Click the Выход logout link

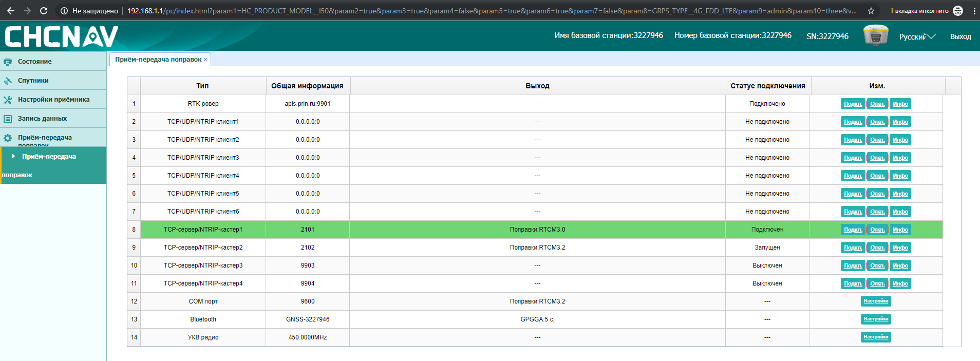pyautogui.click(x=960, y=36)
